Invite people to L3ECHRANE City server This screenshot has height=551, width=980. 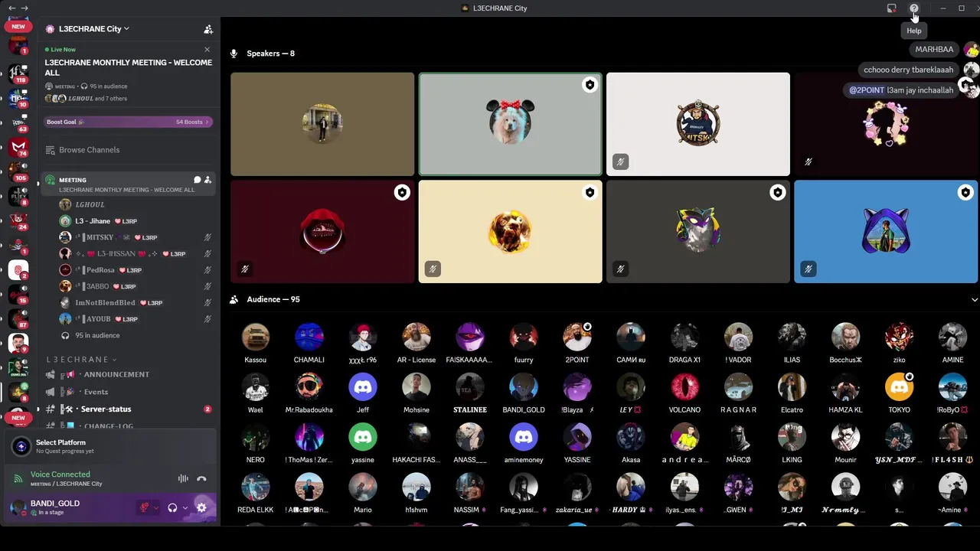(207, 29)
